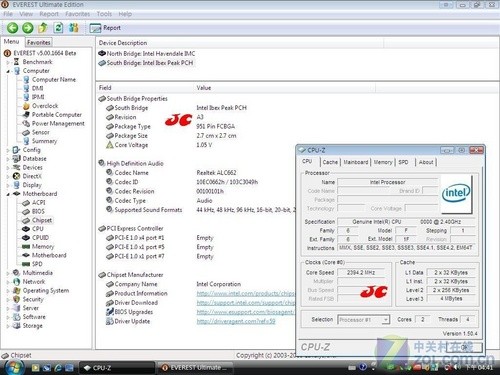
Task: Expand the DirectX tree node
Action: click(8, 176)
